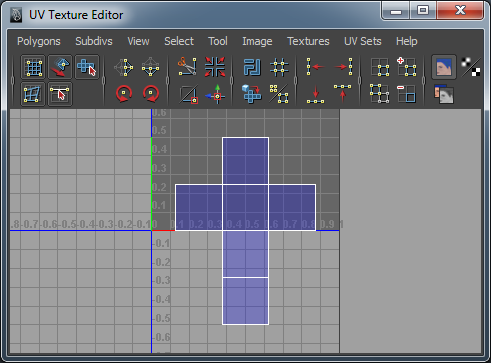Click the Sew UV edges red arrows icon
Image resolution: width=491 pixels, height=363 pixels.
215,67
